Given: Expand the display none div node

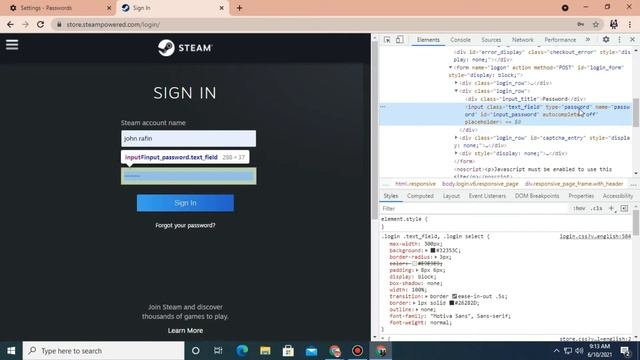Looking at the screenshot, I should 456,153.
